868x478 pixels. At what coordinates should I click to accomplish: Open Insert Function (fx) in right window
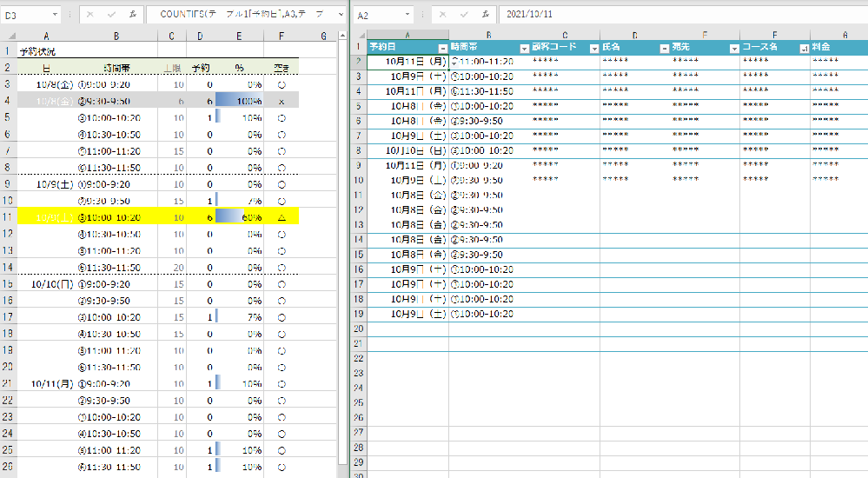[x=486, y=15]
